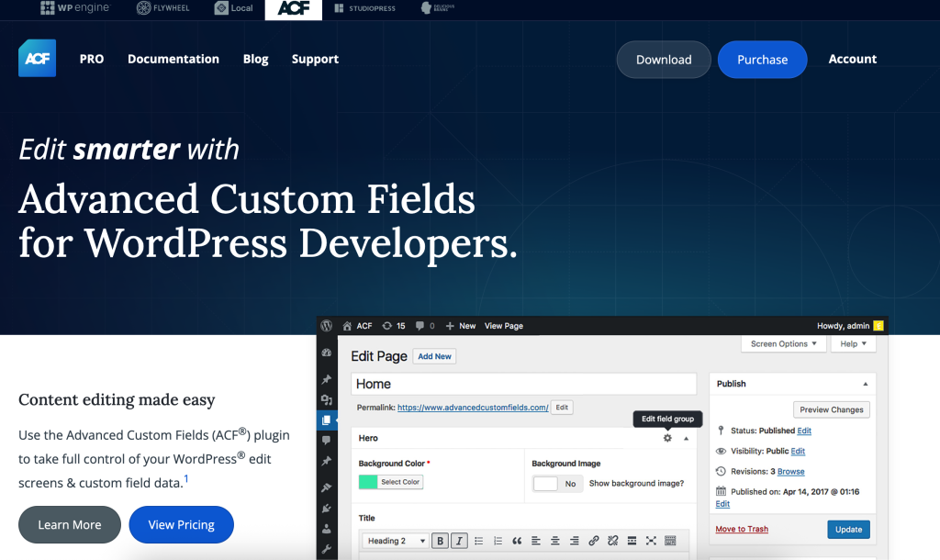Screen dimensions: 940x560
Task: Click the Purchase button
Action: pos(762,59)
